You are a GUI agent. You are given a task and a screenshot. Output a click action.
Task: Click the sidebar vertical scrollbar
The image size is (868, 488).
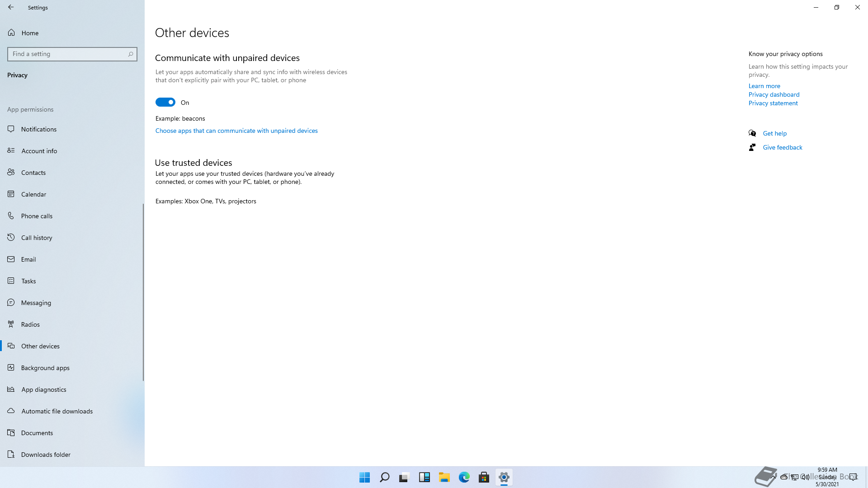143,292
